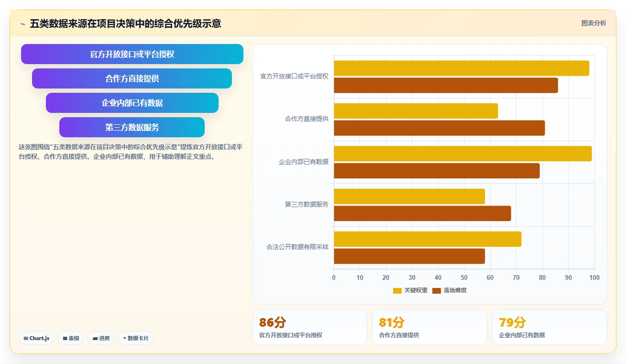
Task: Click the heading 五类数据来源在项目决策中的综合优先级示意
Action: 125,24
